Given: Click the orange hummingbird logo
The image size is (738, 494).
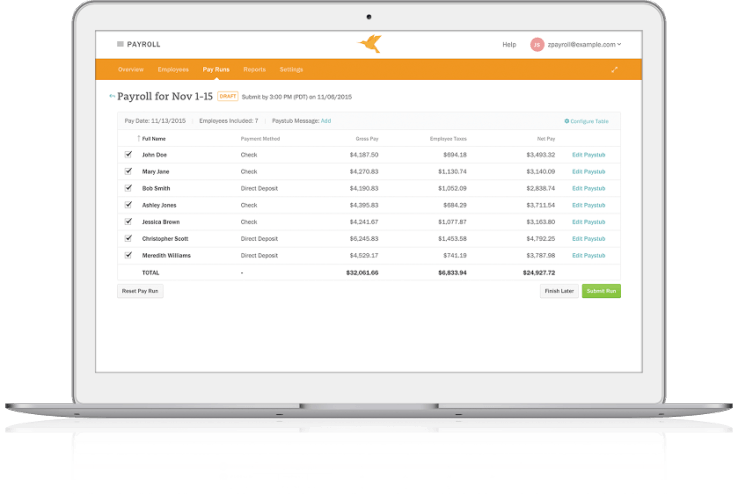Looking at the screenshot, I should [370, 44].
